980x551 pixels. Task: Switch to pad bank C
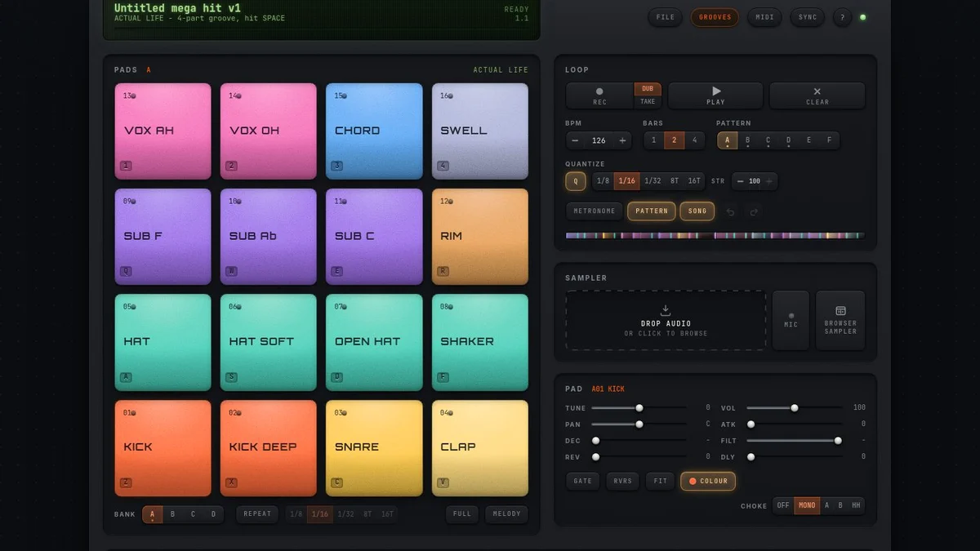pos(193,514)
